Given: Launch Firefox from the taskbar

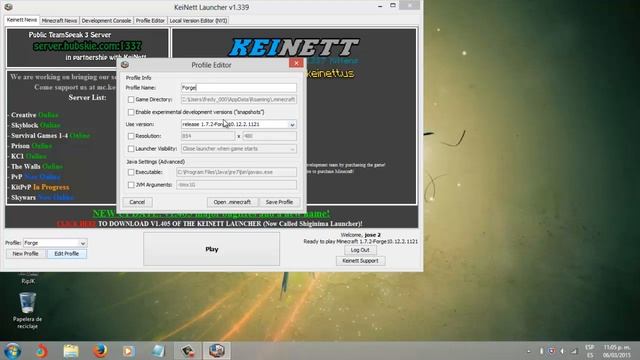Looking at the screenshot, I should pyautogui.click(x=100, y=351).
